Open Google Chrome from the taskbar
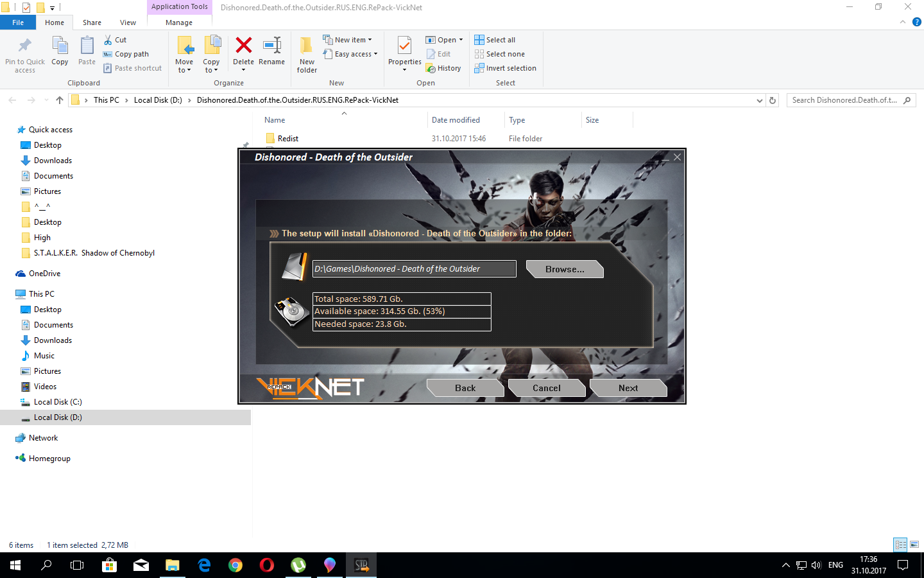 (x=235, y=565)
